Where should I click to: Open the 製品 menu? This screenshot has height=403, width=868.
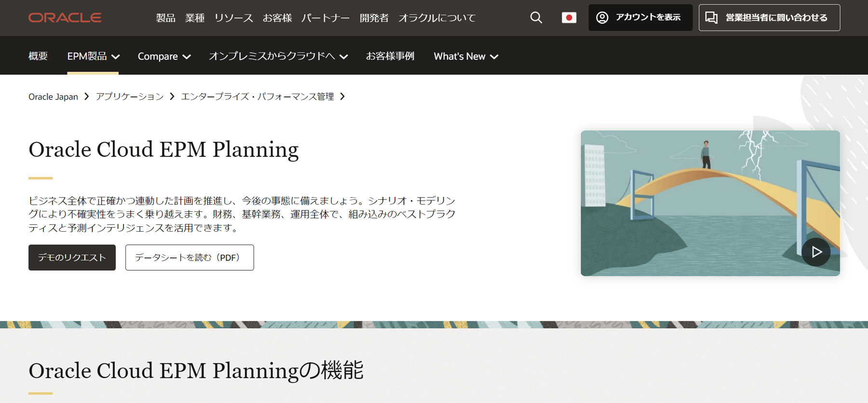[166, 18]
